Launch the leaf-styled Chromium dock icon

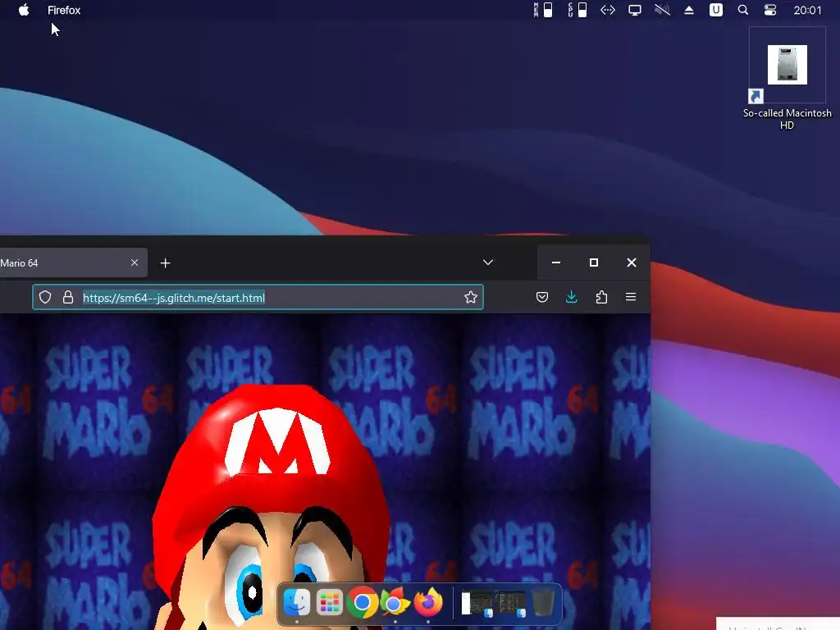pos(395,603)
